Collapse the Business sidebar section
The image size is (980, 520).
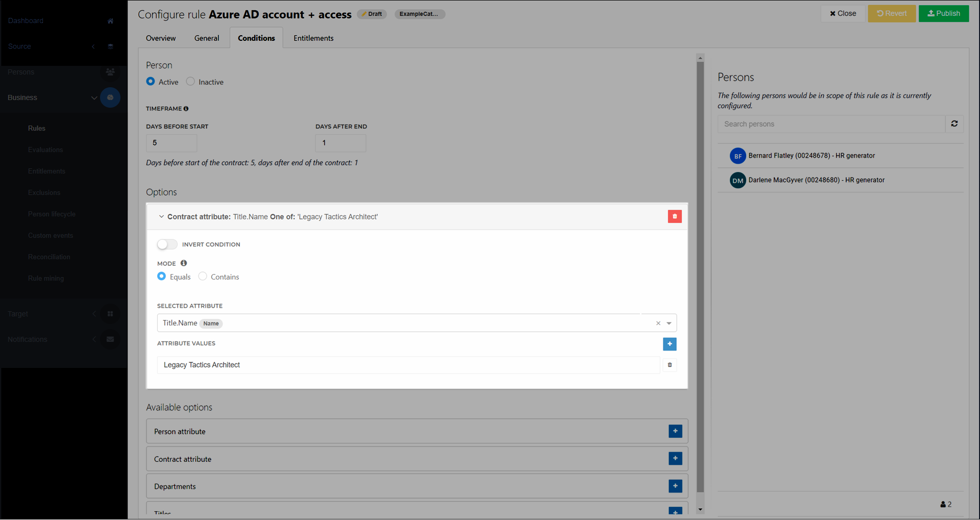(94, 97)
